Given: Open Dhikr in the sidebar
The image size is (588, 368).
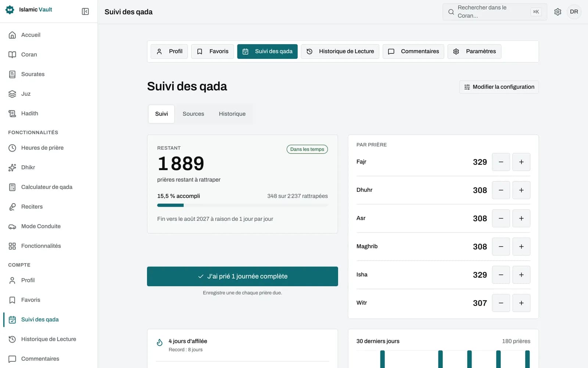Looking at the screenshot, I should tap(49, 167).
